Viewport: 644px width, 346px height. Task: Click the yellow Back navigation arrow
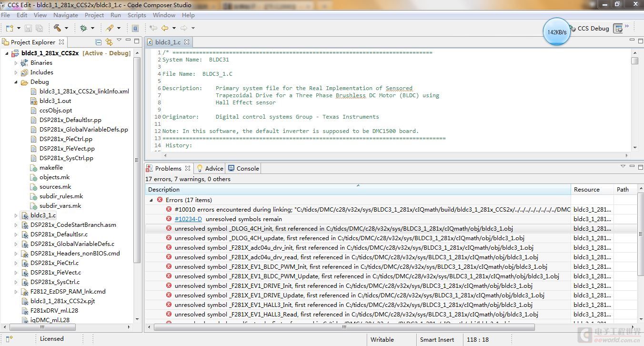click(x=164, y=28)
